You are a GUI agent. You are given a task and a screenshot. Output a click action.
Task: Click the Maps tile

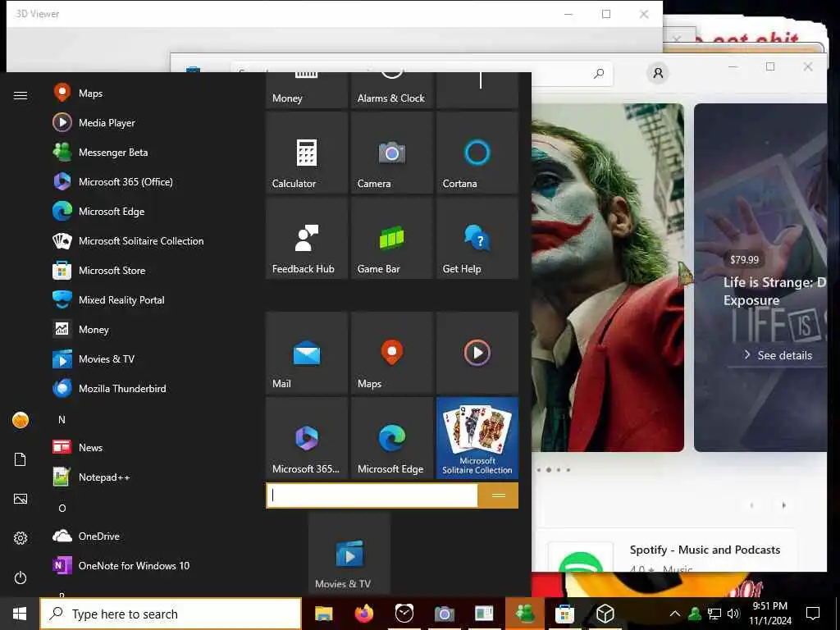[391, 353]
